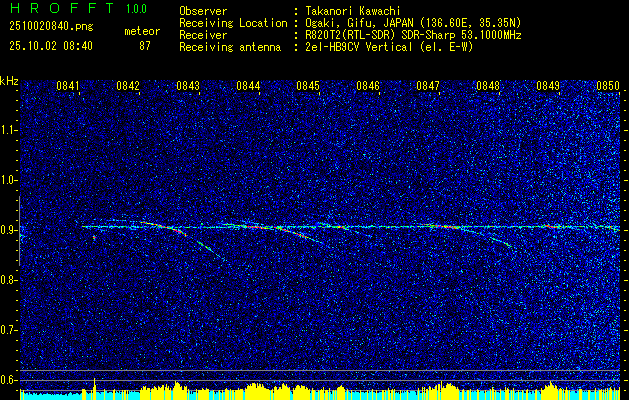Click the meteor label

[x=142, y=31]
